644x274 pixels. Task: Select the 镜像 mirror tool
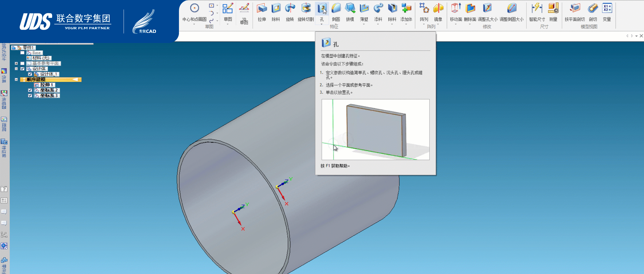438,12
